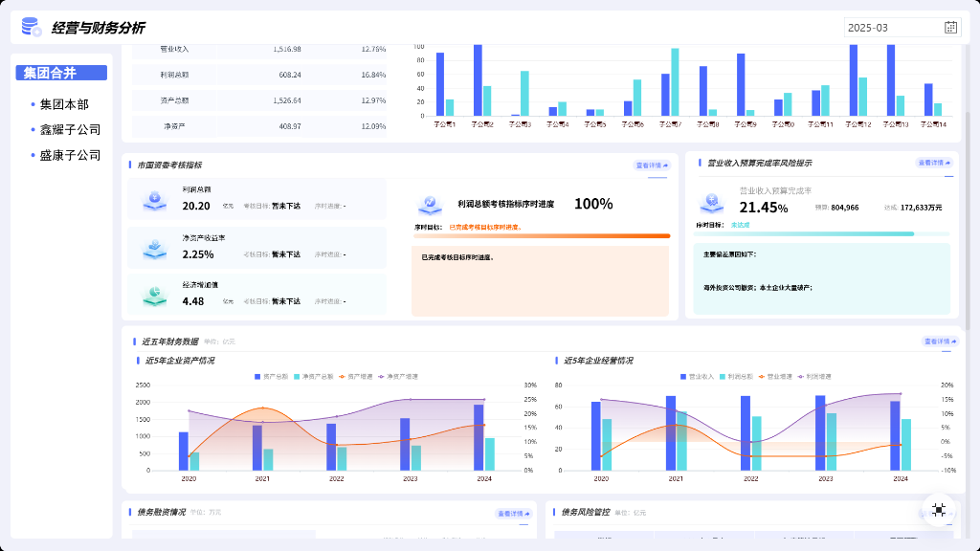The height and width of the screenshot is (551, 980).
Task: Select 盛康子公司 in the sidebar
Action: click(x=69, y=156)
